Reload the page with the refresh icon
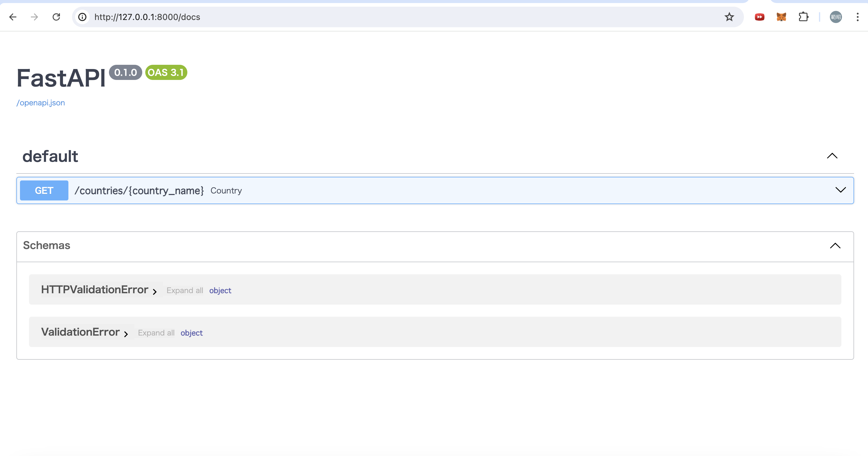The height and width of the screenshot is (456, 868). click(56, 17)
